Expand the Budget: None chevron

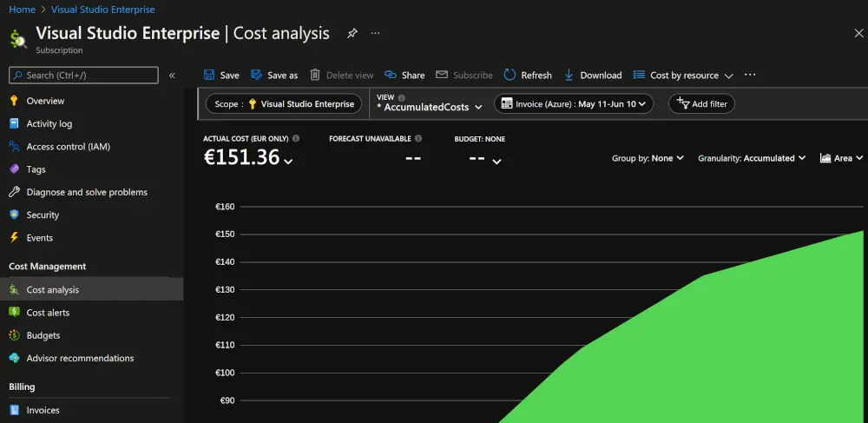point(497,161)
